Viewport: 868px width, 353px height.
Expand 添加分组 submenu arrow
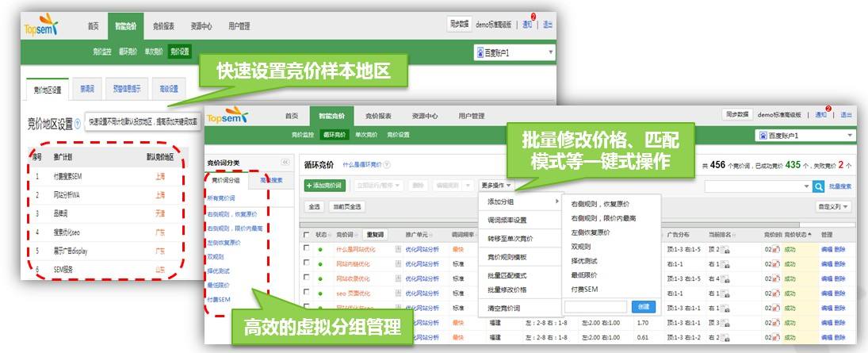pyautogui.click(x=556, y=201)
